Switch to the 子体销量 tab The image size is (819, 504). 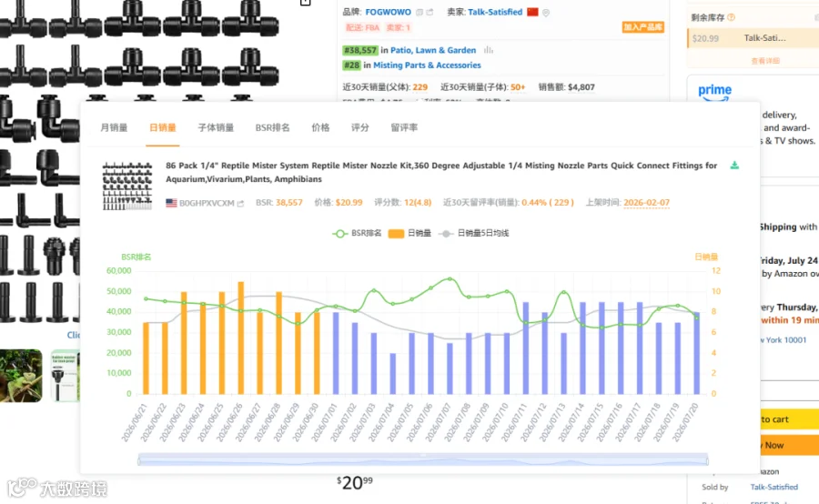216,127
